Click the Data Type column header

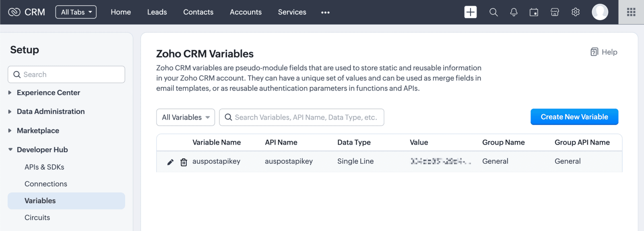tap(354, 142)
